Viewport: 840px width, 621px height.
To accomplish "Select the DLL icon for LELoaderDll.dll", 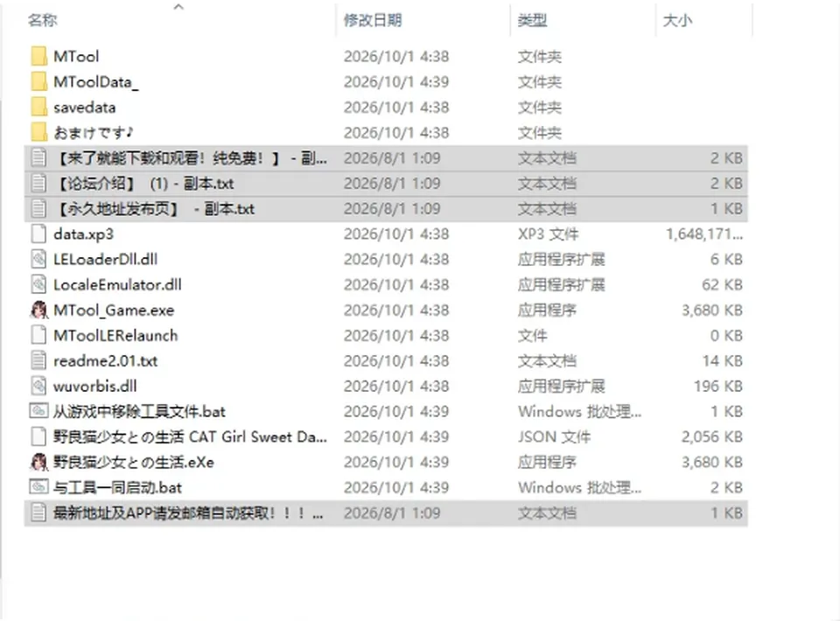I will pyautogui.click(x=38, y=259).
